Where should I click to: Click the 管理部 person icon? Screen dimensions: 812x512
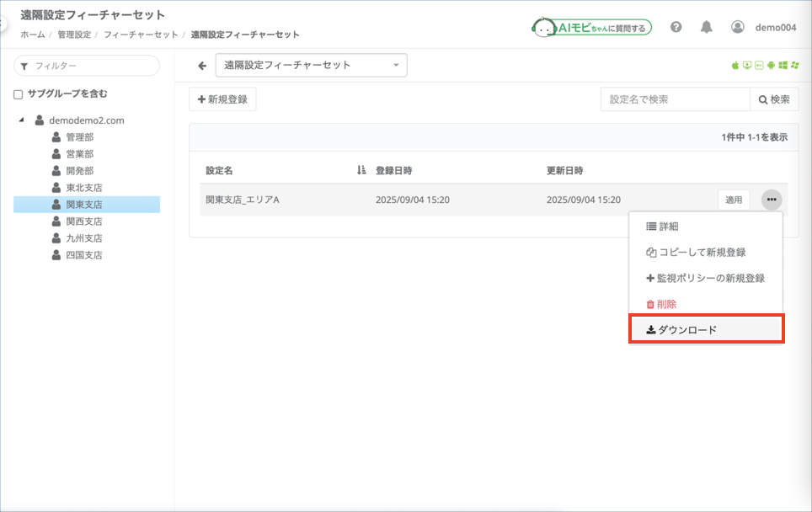pyautogui.click(x=56, y=136)
